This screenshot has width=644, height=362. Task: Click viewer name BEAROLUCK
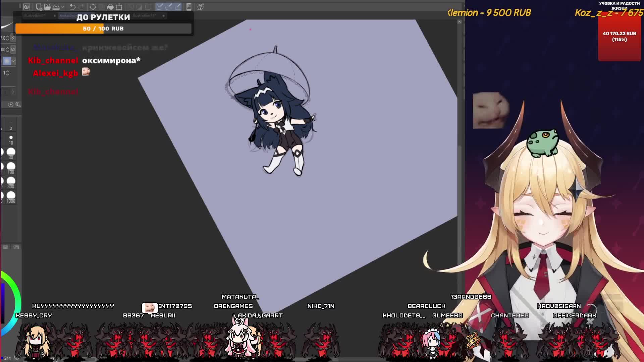pos(427,306)
